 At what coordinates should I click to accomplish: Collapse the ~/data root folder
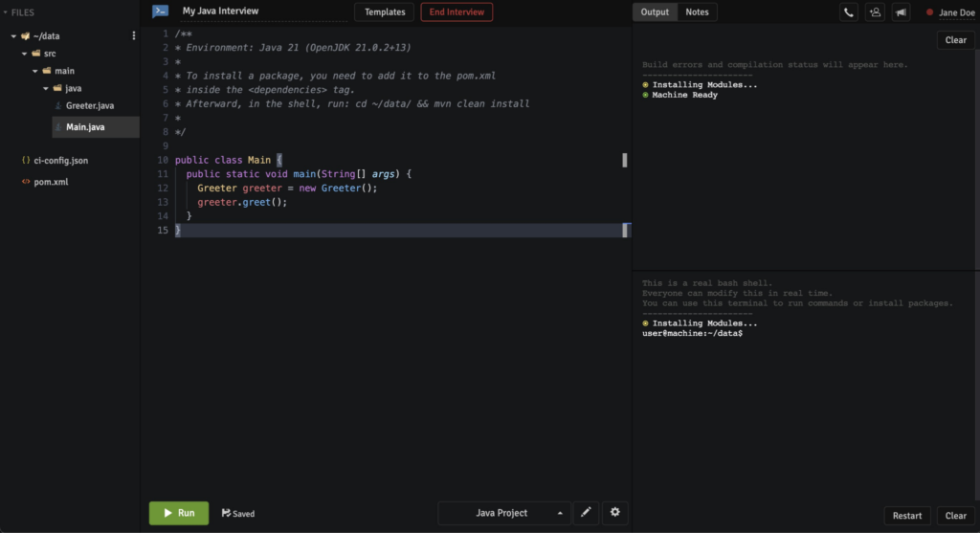click(13, 35)
